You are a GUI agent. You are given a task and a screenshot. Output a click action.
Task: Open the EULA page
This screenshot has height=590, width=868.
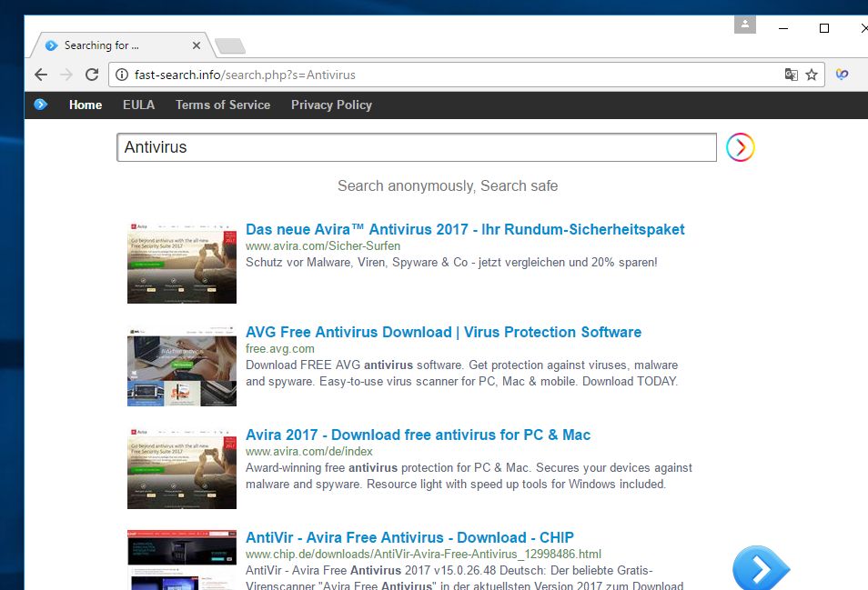(x=138, y=105)
